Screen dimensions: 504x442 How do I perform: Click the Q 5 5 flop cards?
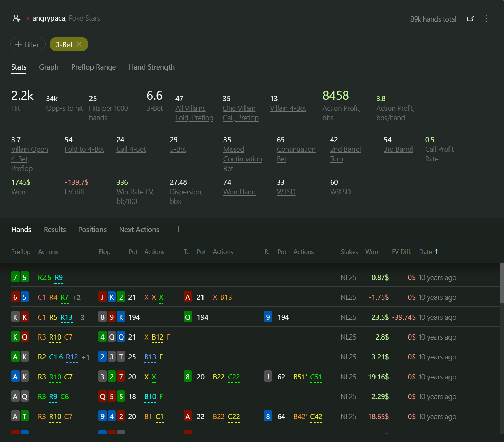pos(112,396)
